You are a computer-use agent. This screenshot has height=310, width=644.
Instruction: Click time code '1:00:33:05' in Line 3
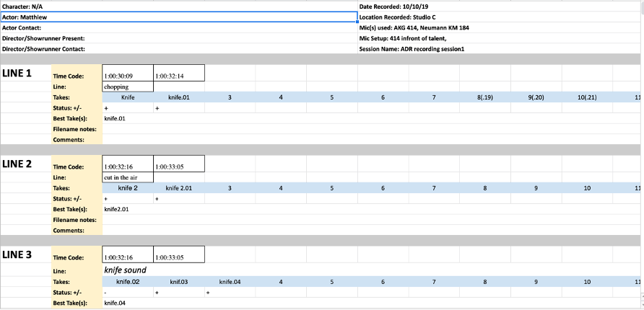(x=179, y=254)
